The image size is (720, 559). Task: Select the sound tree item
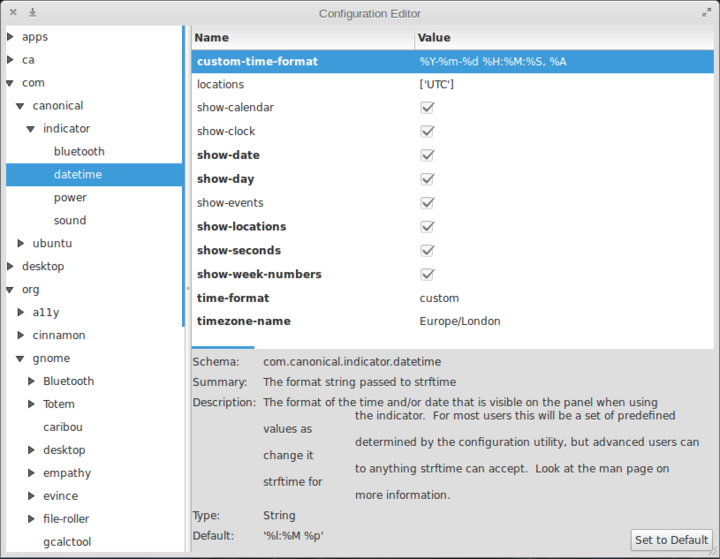(70, 220)
